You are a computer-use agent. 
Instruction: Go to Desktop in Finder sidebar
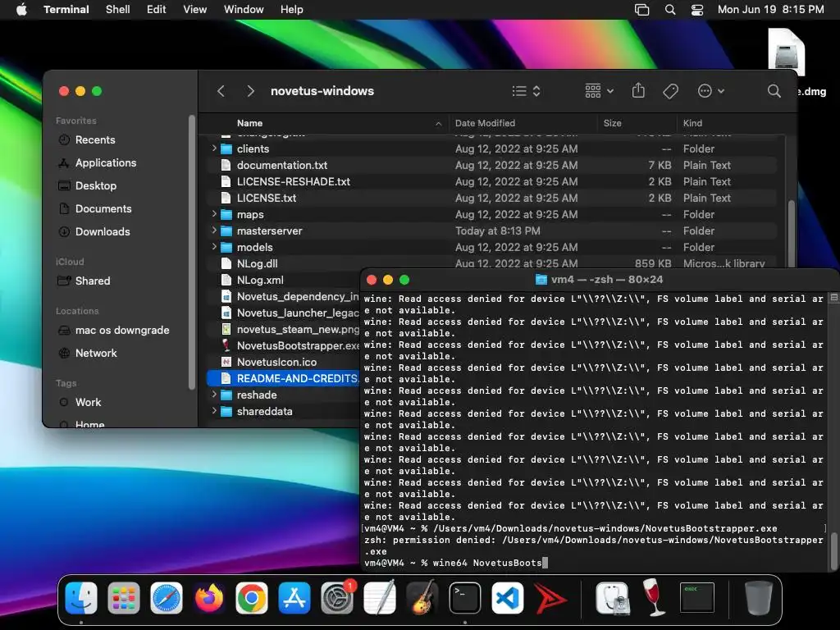[95, 186]
